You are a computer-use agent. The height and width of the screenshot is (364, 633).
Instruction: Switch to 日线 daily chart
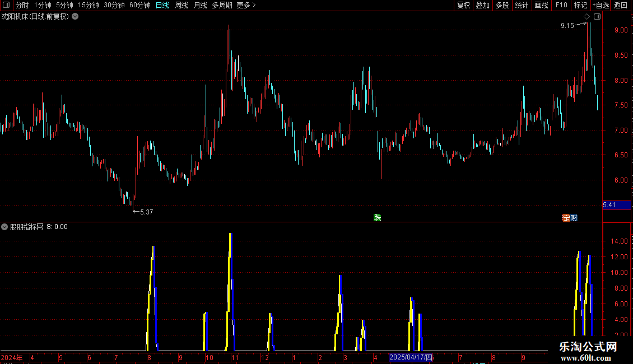162,5
